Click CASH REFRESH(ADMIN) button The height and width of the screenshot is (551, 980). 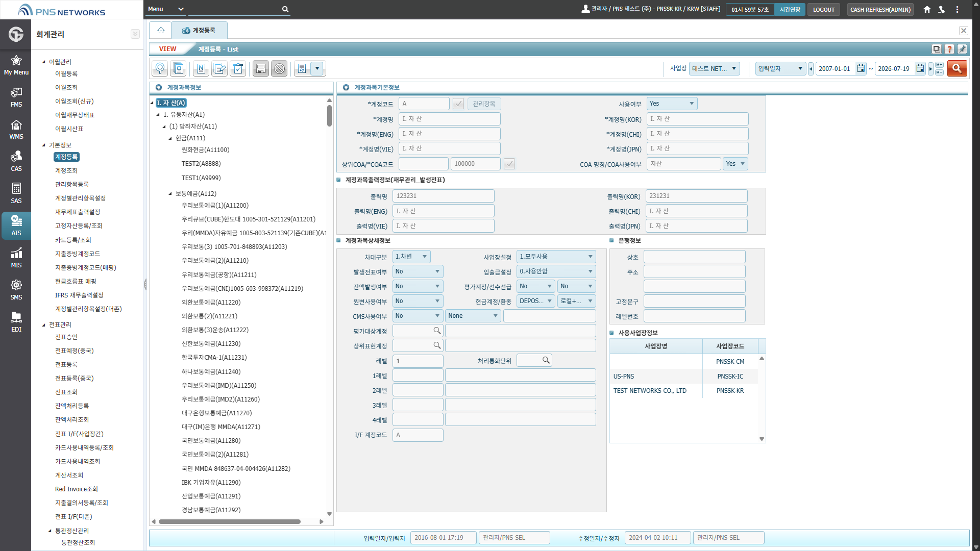pyautogui.click(x=880, y=10)
